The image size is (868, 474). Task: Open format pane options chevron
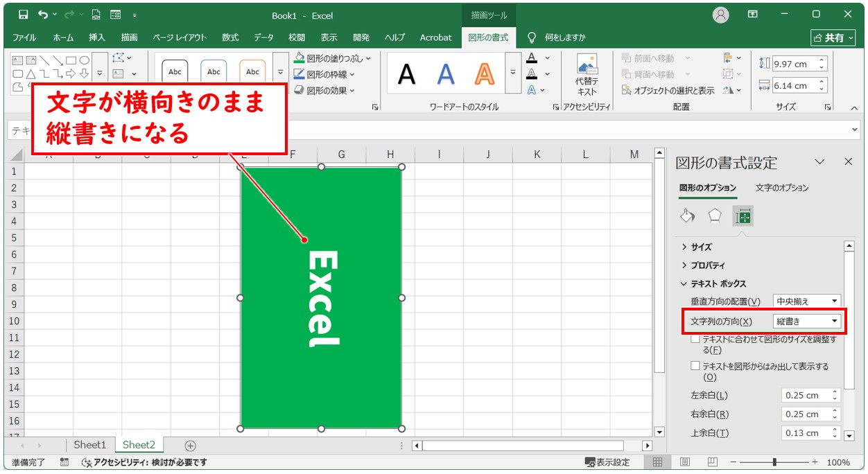click(820, 161)
